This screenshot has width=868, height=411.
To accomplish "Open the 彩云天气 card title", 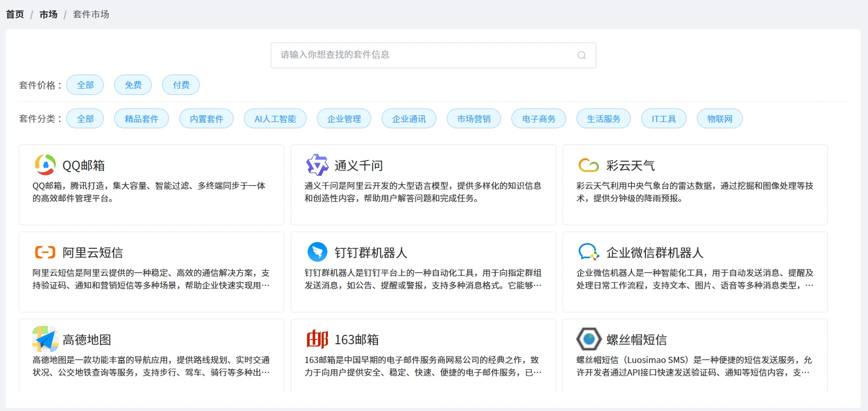I will [630, 165].
